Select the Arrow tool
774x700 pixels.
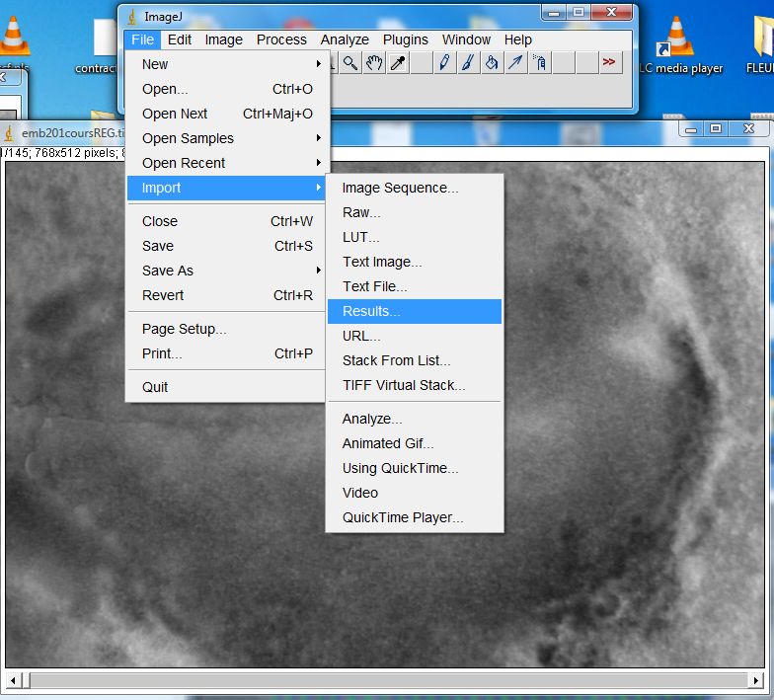point(515,63)
